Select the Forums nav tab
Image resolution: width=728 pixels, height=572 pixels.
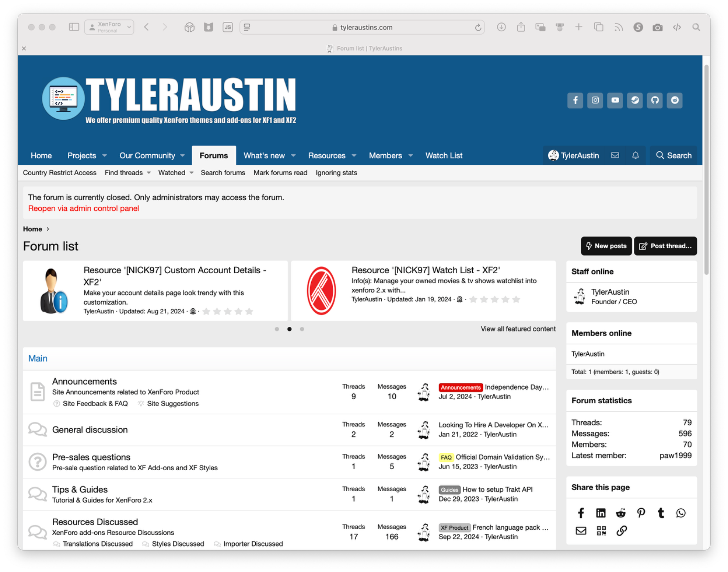[214, 156]
